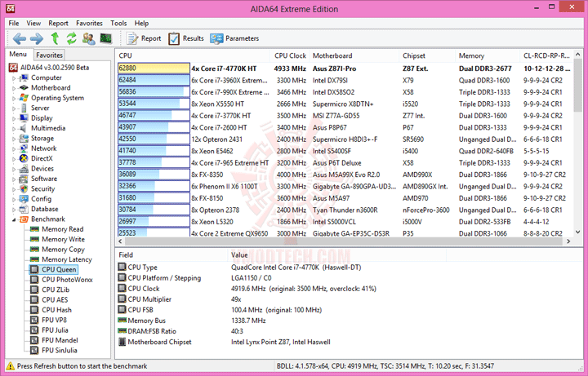Image resolution: width=588 pixels, height=376 pixels.
Task: Go back with the left arrow toolbar icon
Action: [x=19, y=38]
